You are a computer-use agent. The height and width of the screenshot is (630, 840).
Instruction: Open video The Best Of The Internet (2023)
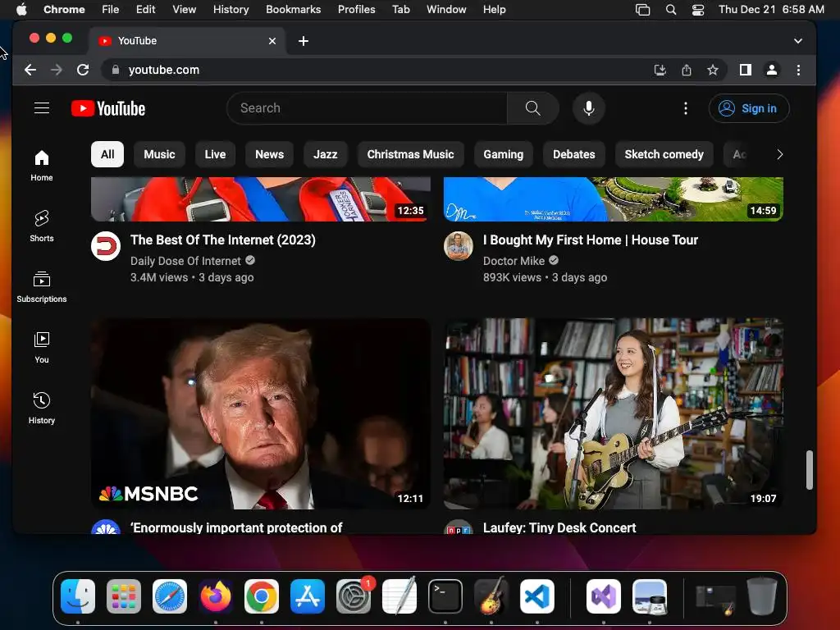pos(223,240)
